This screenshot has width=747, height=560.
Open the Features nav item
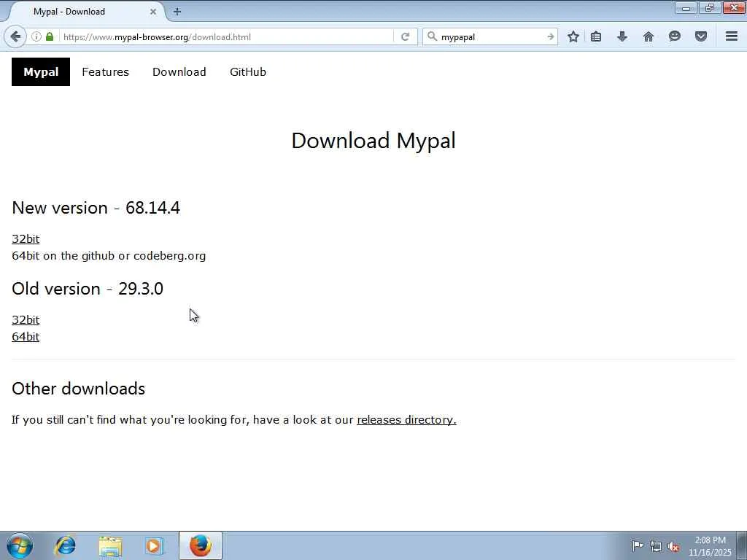click(x=105, y=72)
